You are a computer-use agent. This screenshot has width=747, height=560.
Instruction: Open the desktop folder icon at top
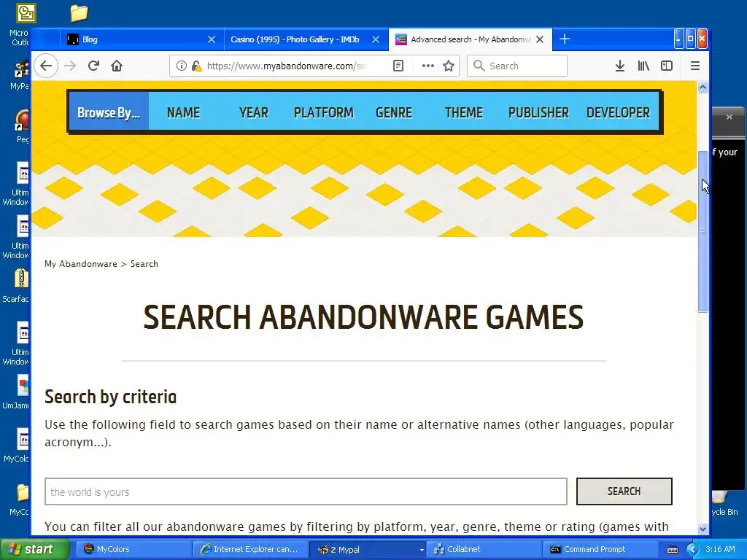(x=79, y=13)
